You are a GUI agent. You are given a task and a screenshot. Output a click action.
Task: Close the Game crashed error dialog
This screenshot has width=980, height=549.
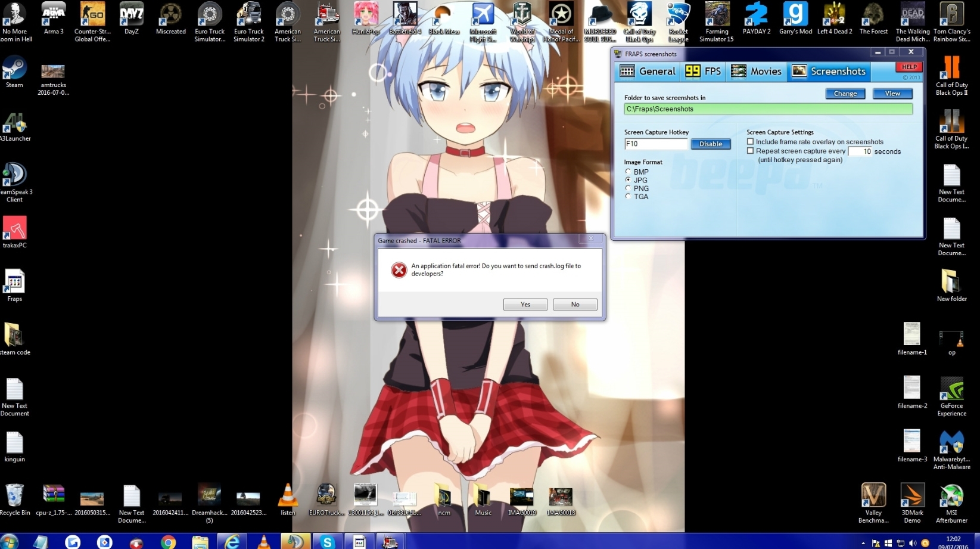point(591,239)
